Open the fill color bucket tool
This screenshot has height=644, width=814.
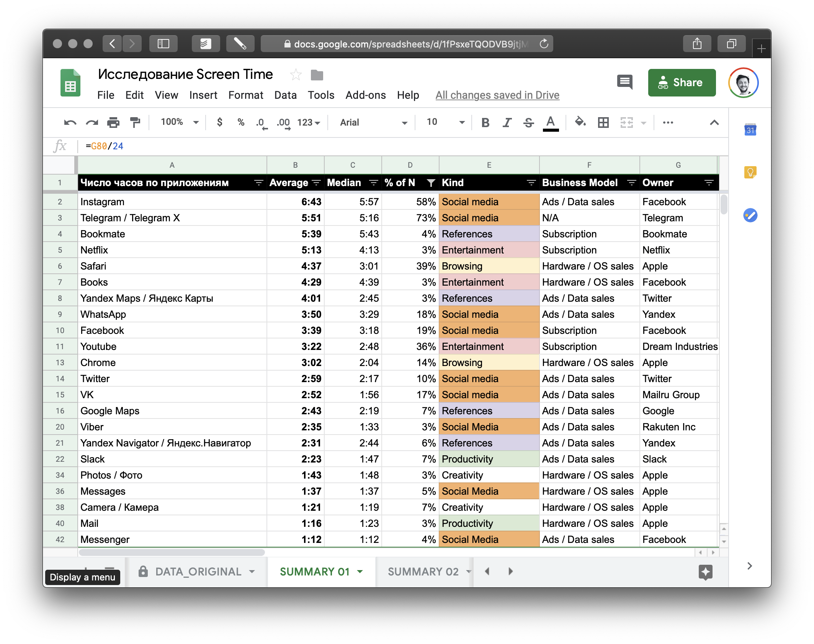tap(580, 123)
